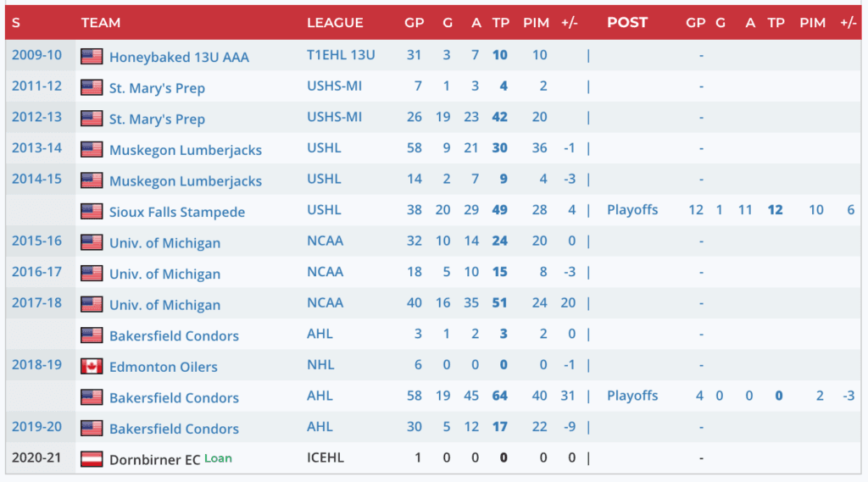Click the ICEHL league link
The height and width of the screenshot is (482, 868).
(x=326, y=458)
